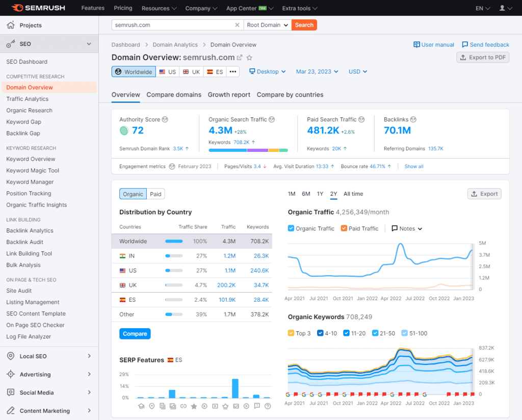Open the Desktop device dropdown
522x420 pixels.
click(x=268, y=71)
